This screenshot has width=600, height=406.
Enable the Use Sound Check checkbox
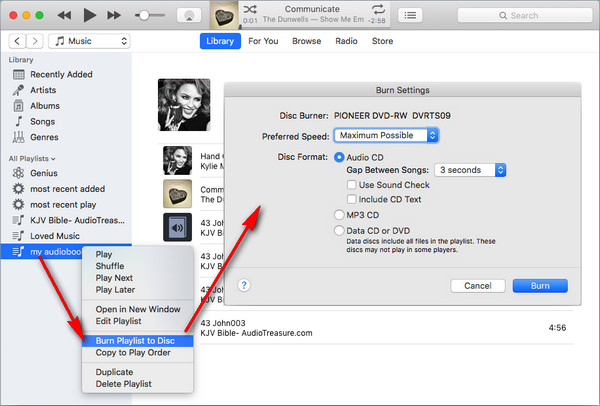(x=352, y=185)
